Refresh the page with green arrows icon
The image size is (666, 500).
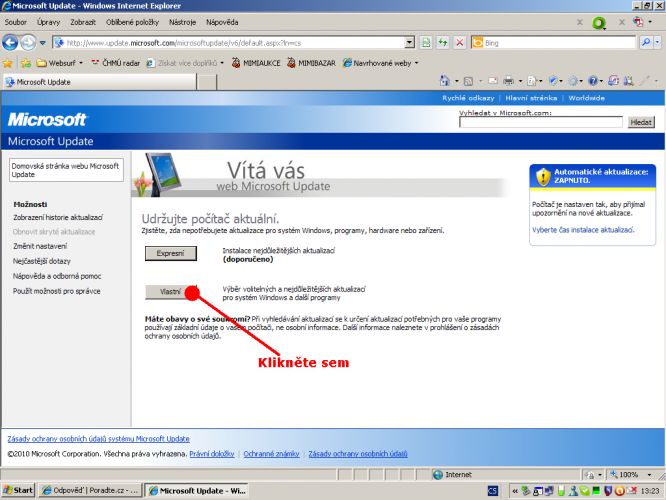click(x=443, y=43)
